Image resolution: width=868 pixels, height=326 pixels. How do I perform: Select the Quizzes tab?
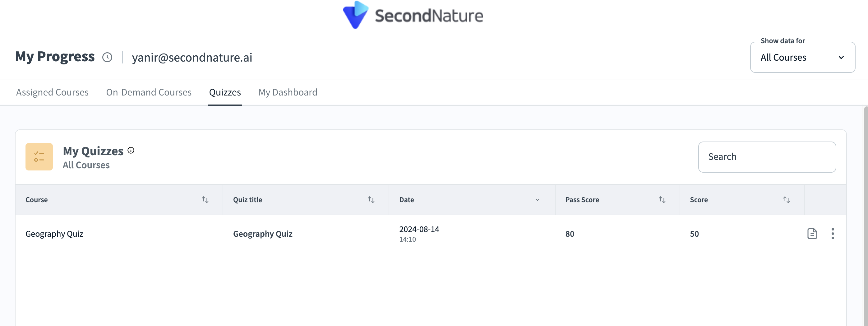tap(225, 92)
